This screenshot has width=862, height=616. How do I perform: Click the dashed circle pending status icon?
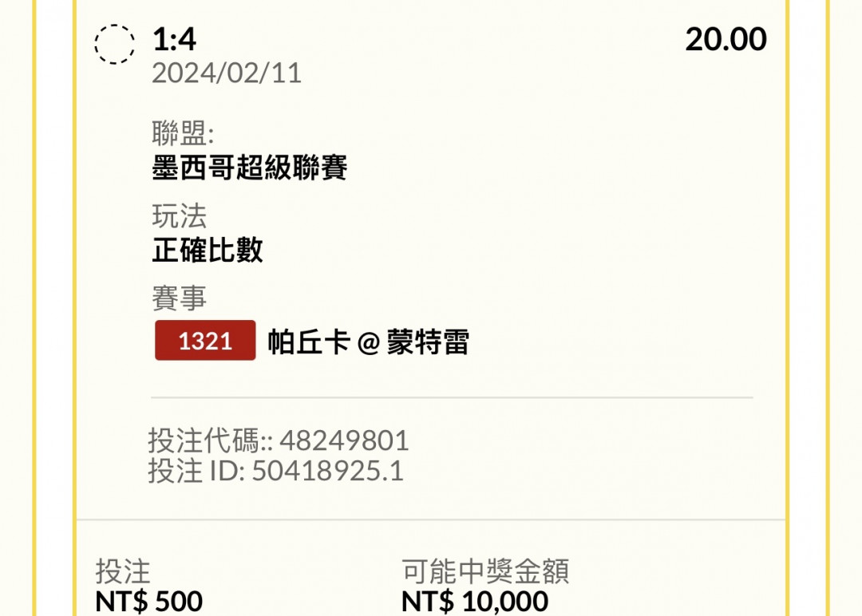[x=115, y=44]
